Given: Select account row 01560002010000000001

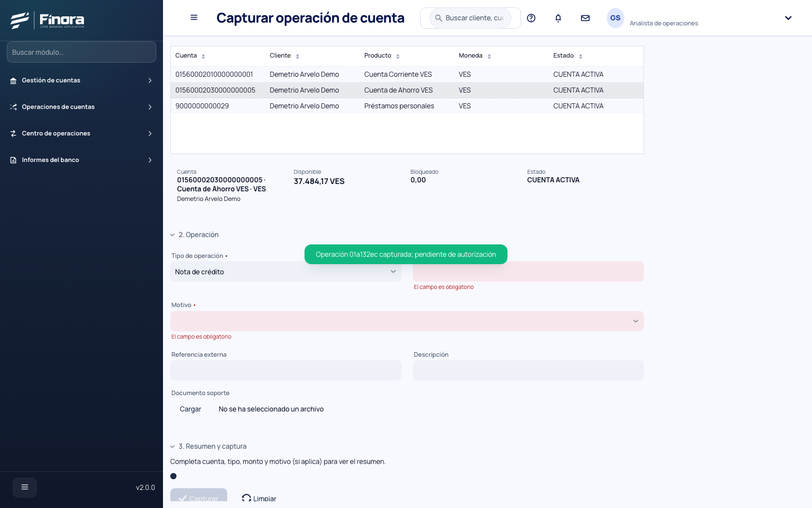Looking at the screenshot, I should point(407,75).
